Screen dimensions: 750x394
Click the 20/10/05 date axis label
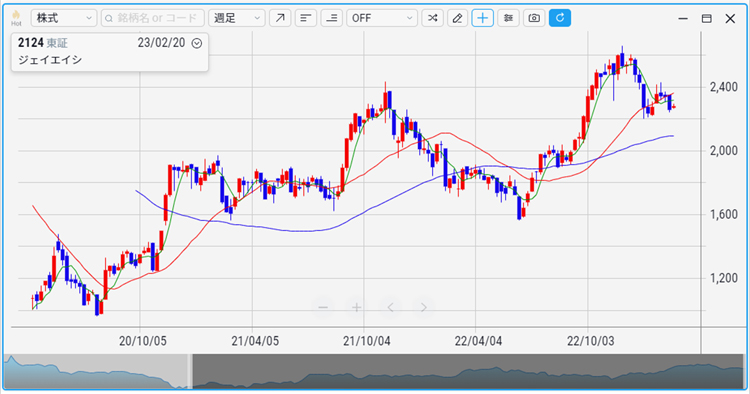[x=143, y=341]
